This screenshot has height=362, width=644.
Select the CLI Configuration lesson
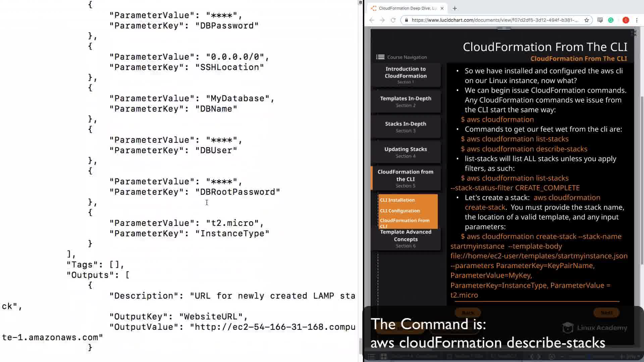coord(400,210)
